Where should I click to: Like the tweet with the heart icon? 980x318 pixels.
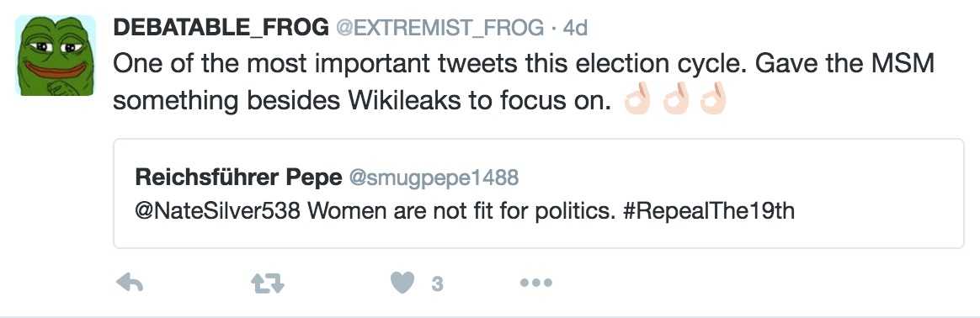tap(403, 284)
